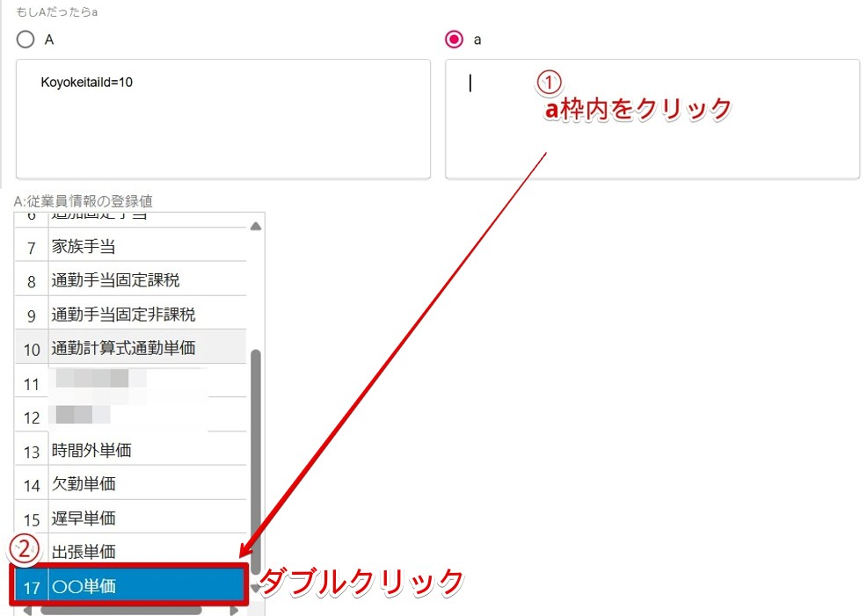Screen dimensions: 867x616
Task: Select row 17 〇〇単価
Action: coord(130,584)
